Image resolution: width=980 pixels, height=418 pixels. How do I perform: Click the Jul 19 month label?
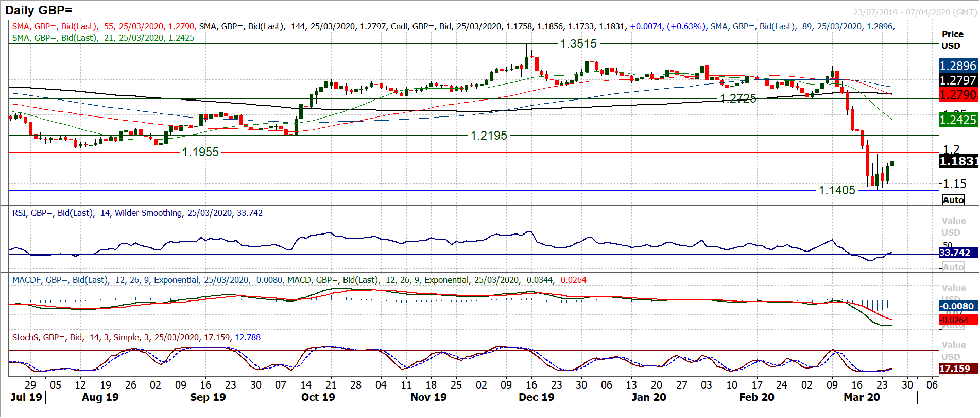(x=26, y=397)
